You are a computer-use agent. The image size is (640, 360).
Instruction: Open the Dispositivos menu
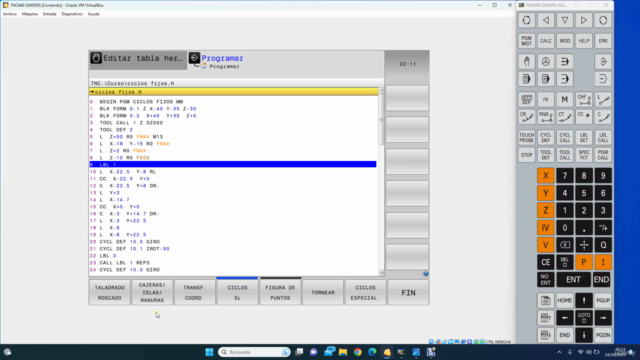72,14
